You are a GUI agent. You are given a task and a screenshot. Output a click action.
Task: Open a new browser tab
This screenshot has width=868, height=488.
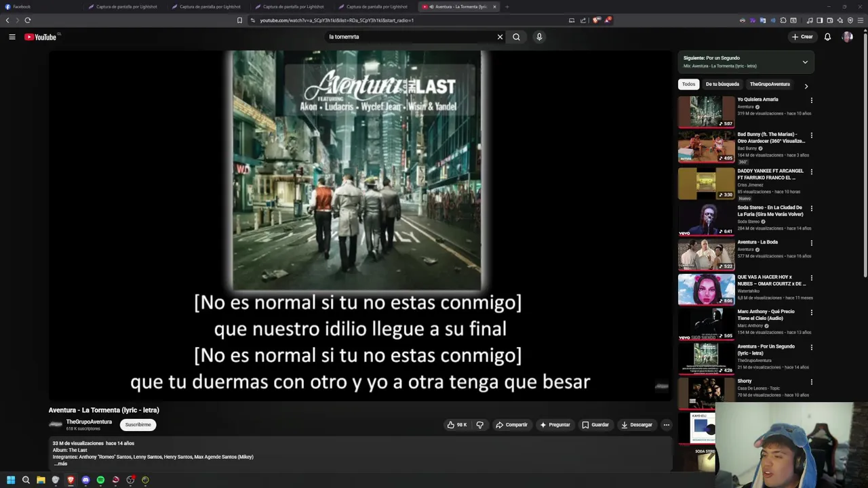click(507, 7)
